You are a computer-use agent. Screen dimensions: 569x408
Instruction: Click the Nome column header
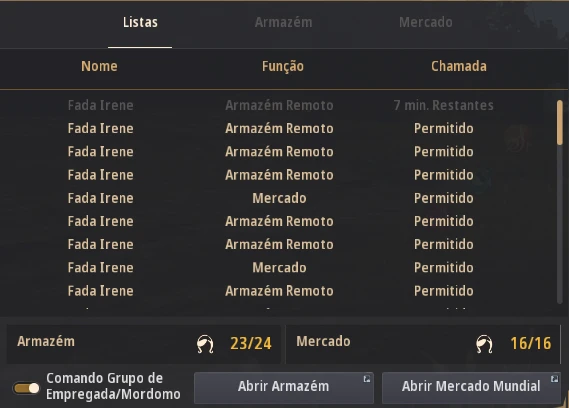(x=99, y=66)
